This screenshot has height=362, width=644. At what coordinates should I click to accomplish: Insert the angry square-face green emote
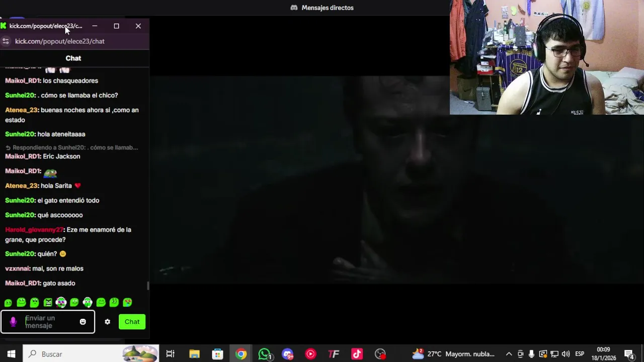(48, 302)
